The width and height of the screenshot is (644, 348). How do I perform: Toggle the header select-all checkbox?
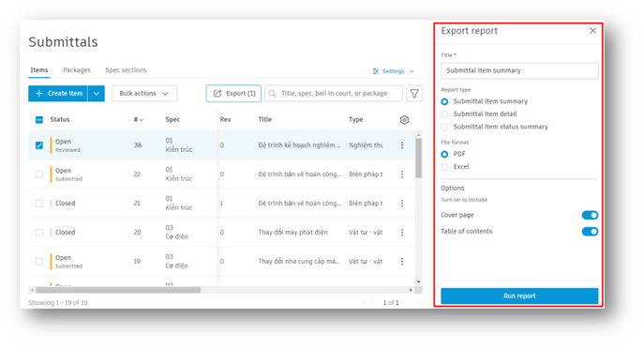(39, 120)
